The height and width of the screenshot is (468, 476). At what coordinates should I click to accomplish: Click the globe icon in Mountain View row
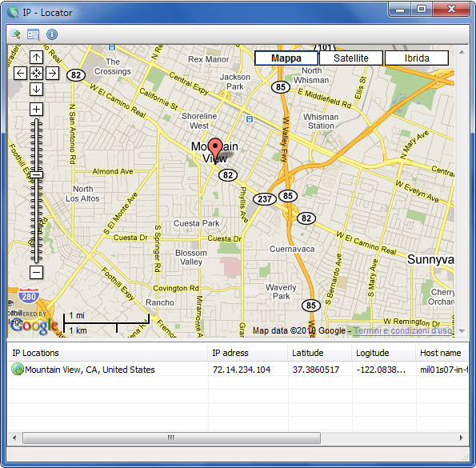coord(18,369)
